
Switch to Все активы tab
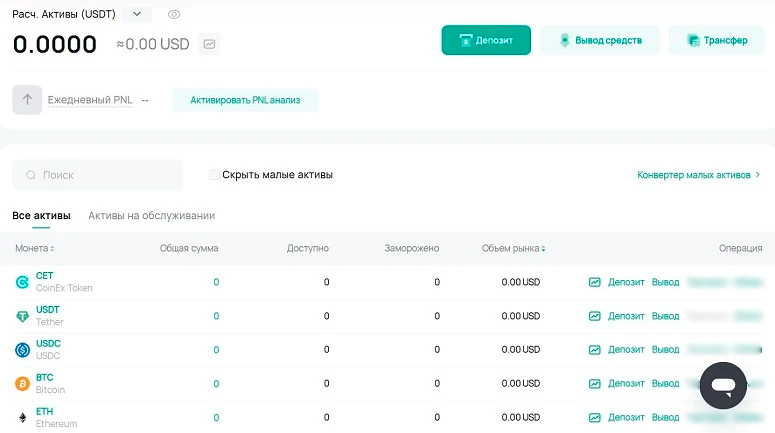point(41,216)
